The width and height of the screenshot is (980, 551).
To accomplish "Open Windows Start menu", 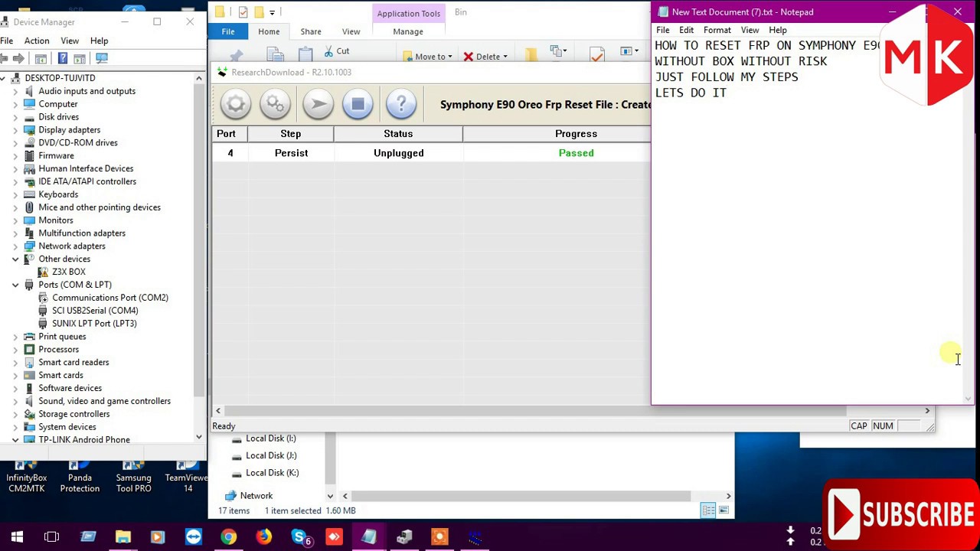I will [17, 537].
